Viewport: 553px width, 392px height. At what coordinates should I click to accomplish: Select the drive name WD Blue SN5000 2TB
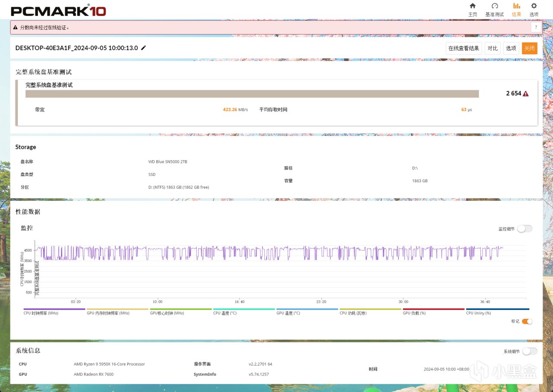pyautogui.click(x=168, y=162)
